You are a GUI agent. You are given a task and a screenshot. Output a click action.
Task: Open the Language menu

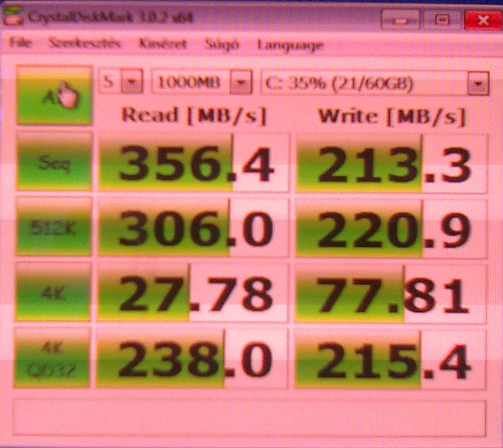[290, 46]
